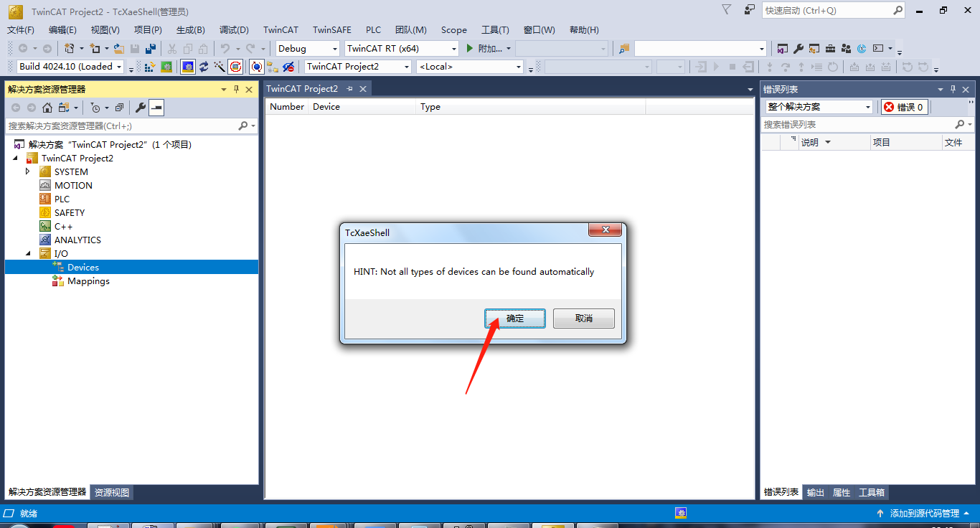This screenshot has width=980, height=528.
Task: Toggle the Preview Selected Items button
Action: tap(156, 108)
